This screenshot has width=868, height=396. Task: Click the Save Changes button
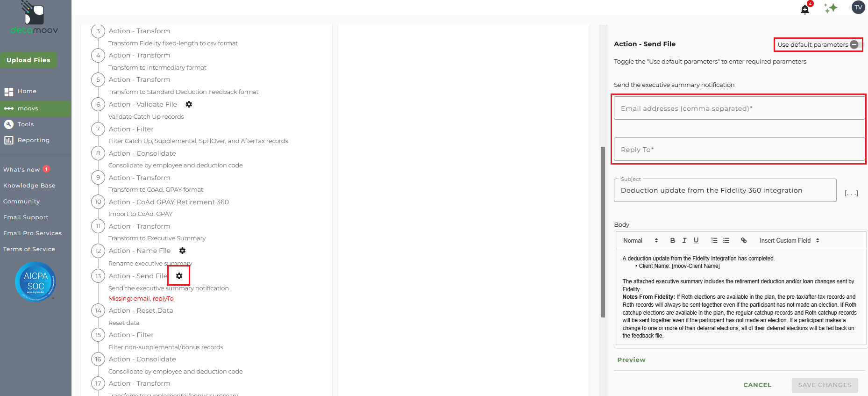tap(825, 385)
